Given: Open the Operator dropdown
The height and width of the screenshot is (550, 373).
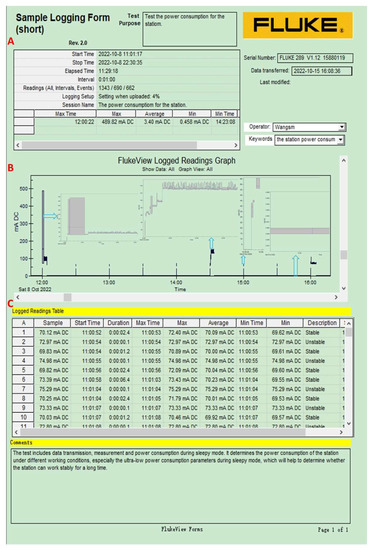Looking at the screenshot, I should coord(342,127).
